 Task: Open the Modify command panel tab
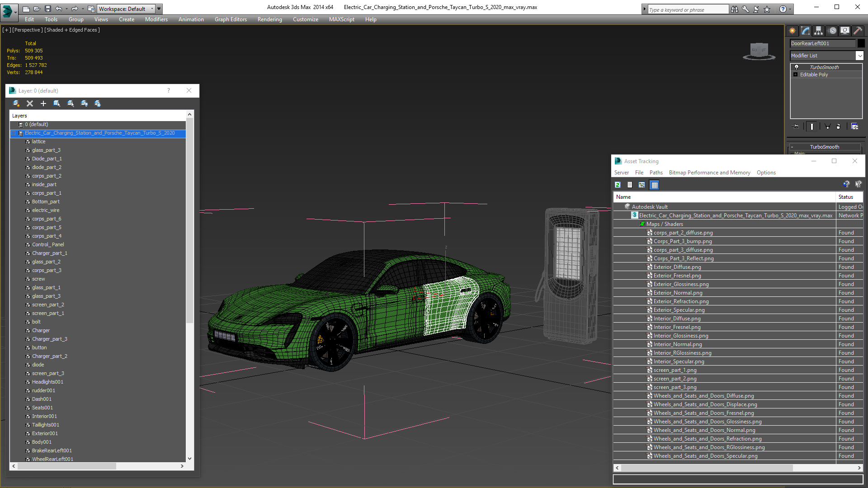(x=806, y=31)
